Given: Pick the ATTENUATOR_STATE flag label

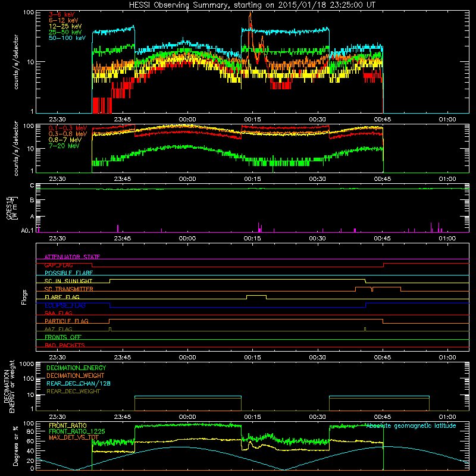Looking at the screenshot, I should [x=72, y=257].
